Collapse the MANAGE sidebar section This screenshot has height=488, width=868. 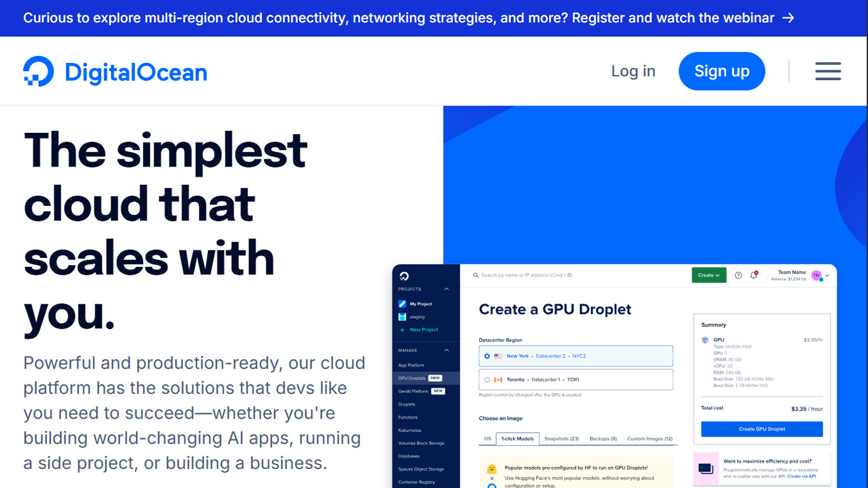point(447,350)
